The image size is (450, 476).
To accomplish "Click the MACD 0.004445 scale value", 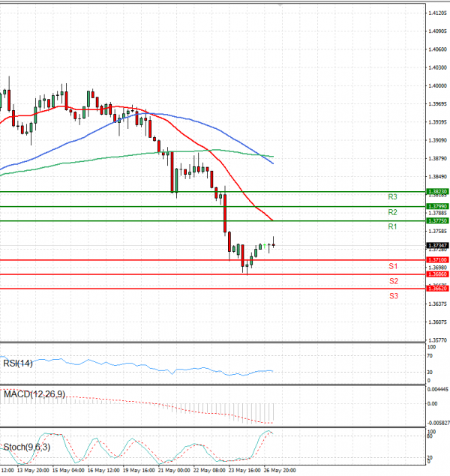I will click(x=438, y=389).
